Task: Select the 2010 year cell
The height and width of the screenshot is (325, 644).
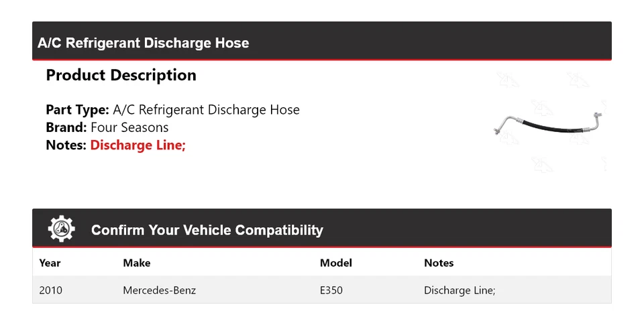Action: click(51, 290)
